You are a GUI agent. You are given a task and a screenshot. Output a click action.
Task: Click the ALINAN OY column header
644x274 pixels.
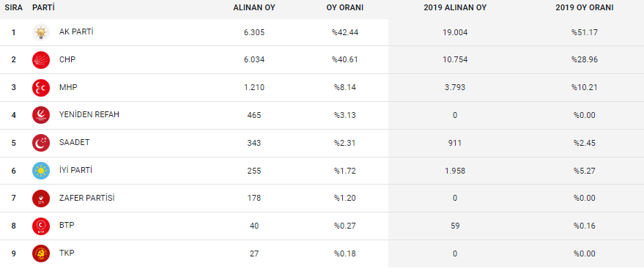[x=254, y=8]
